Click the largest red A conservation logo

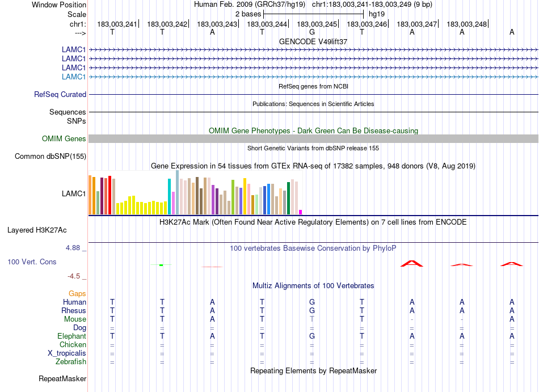412,264
